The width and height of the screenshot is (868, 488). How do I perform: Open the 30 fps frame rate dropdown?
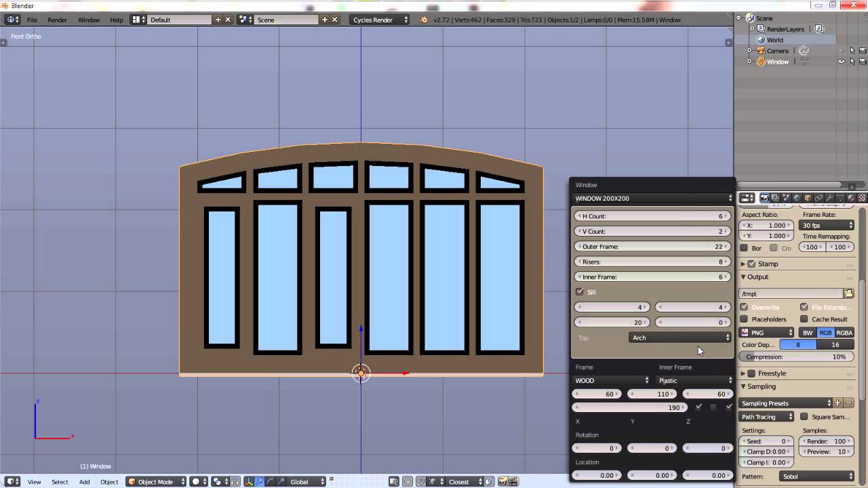coord(827,225)
